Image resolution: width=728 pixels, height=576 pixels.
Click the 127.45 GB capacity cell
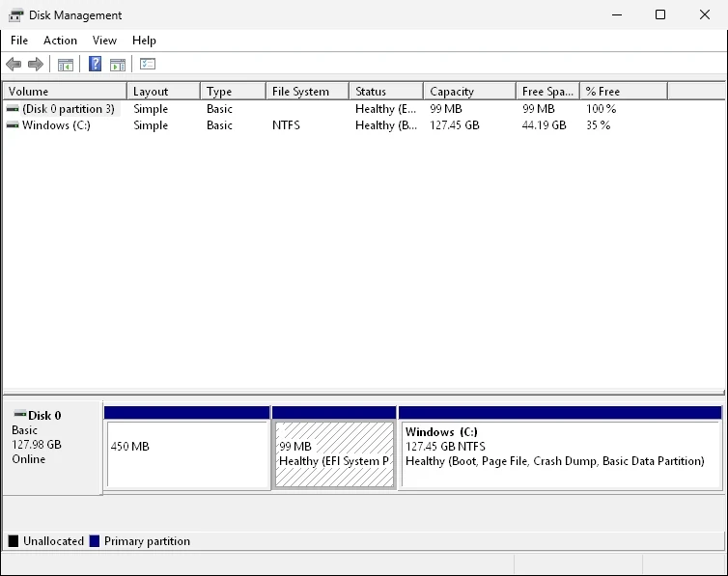click(455, 125)
